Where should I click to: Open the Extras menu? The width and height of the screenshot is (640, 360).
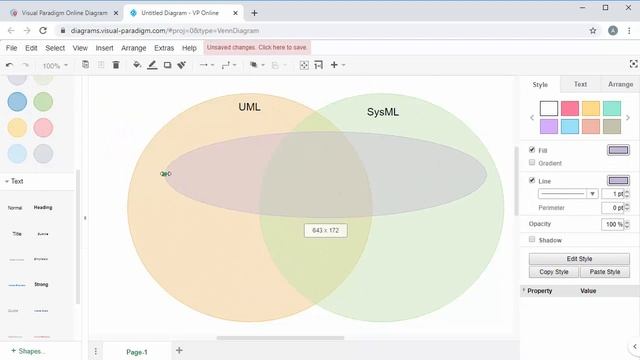tap(164, 48)
